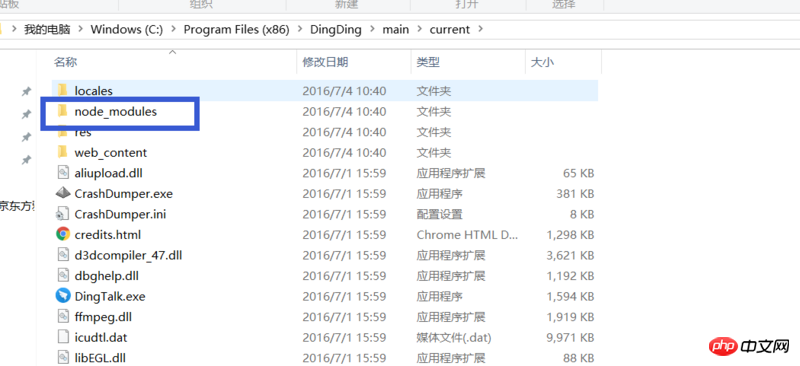Screen dimensions: 800x366
Task: Click the libEGL.dll file icon
Action: tap(62, 357)
